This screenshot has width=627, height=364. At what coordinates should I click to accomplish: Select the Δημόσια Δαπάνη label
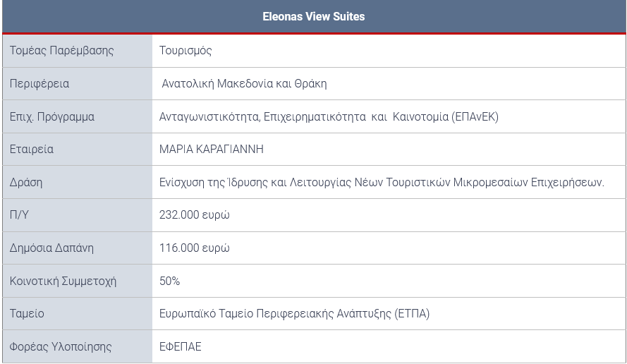point(51,248)
